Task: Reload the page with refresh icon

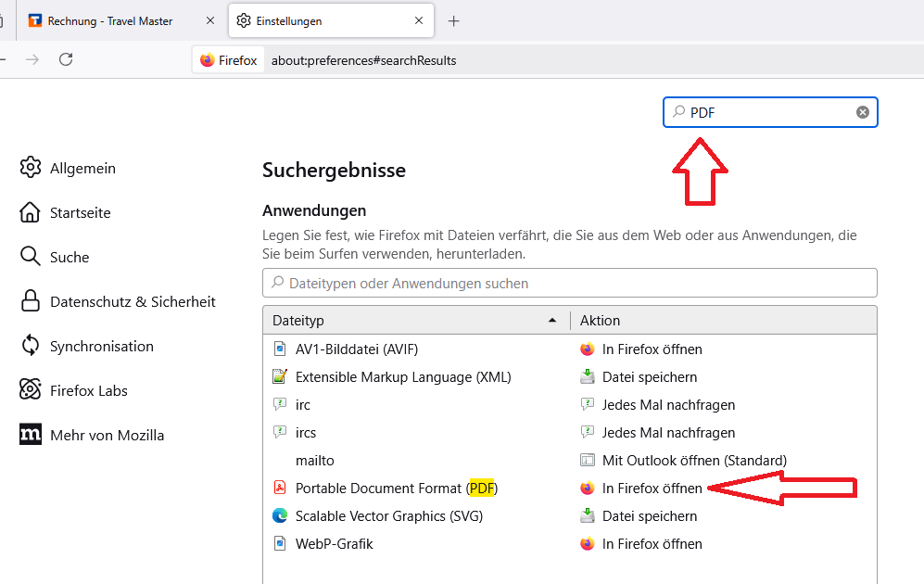Action: 66,59
